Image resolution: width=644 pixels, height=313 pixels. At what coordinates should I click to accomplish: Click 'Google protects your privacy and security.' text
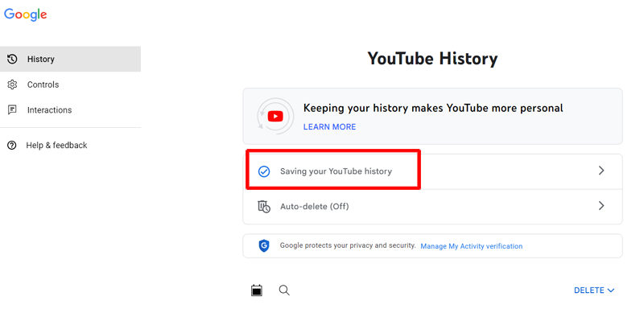[348, 245]
